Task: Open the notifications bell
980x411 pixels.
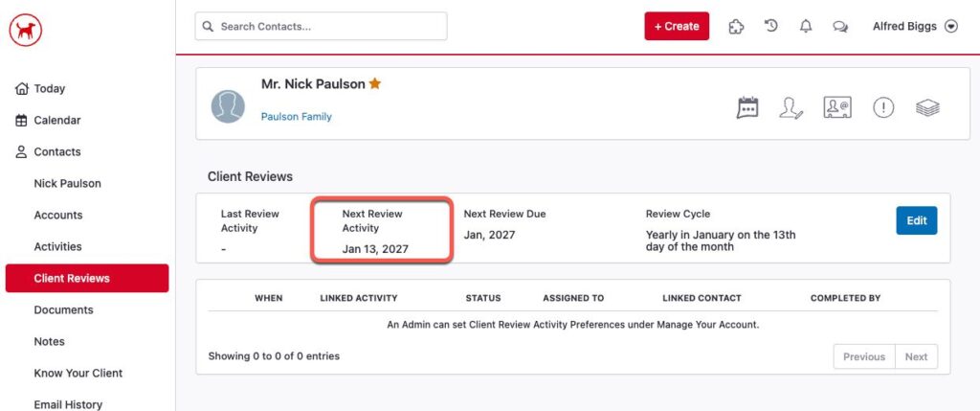Action: point(806,27)
